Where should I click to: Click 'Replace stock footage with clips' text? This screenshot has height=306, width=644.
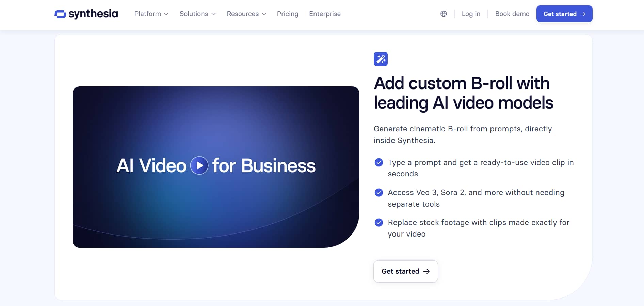tap(478, 228)
